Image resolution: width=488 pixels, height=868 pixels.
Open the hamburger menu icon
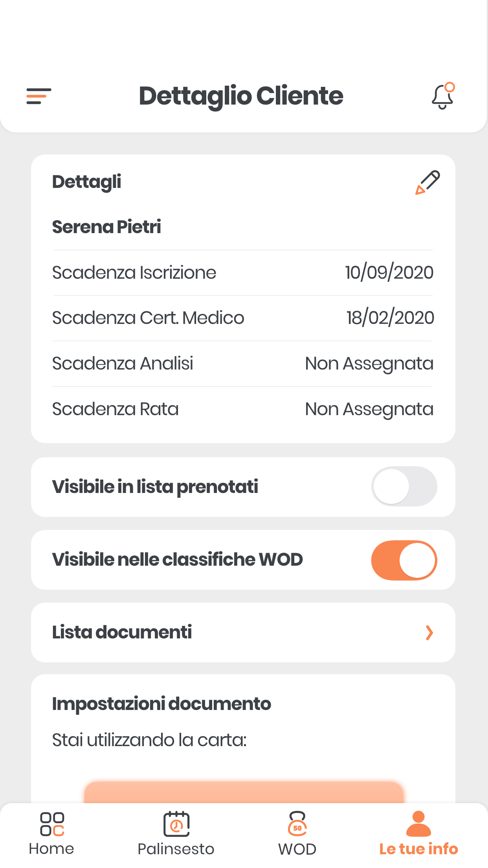pyautogui.click(x=39, y=96)
